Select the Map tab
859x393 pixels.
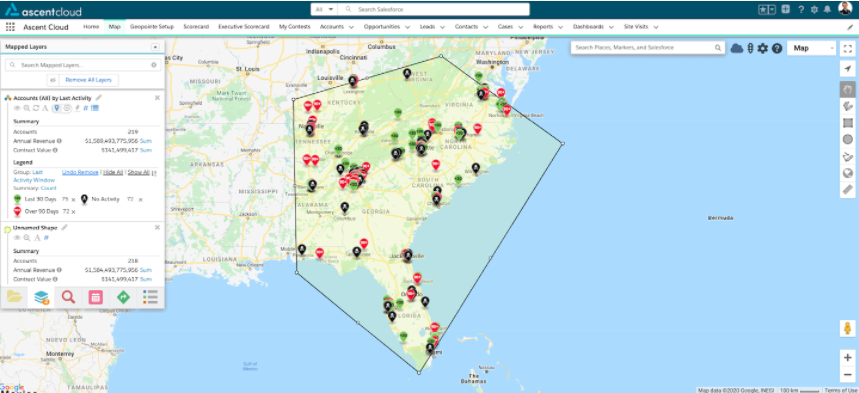tap(114, 26)
